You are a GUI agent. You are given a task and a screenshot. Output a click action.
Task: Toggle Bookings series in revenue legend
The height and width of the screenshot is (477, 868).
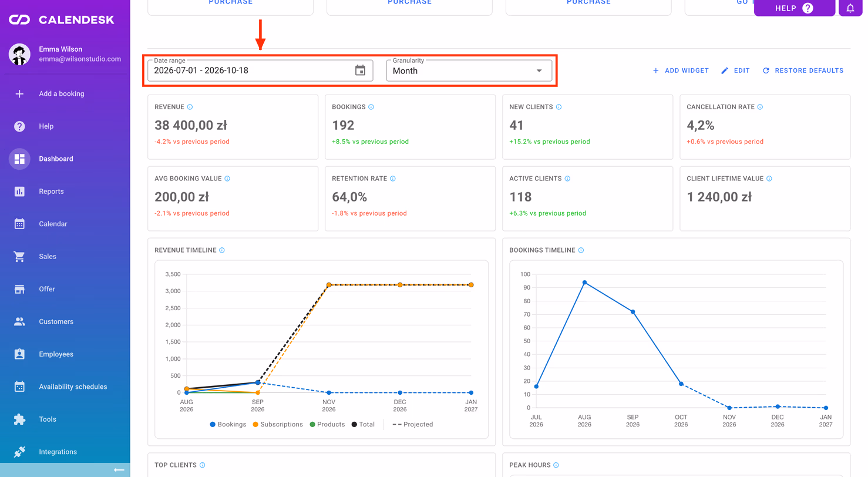tap(227, 424)
